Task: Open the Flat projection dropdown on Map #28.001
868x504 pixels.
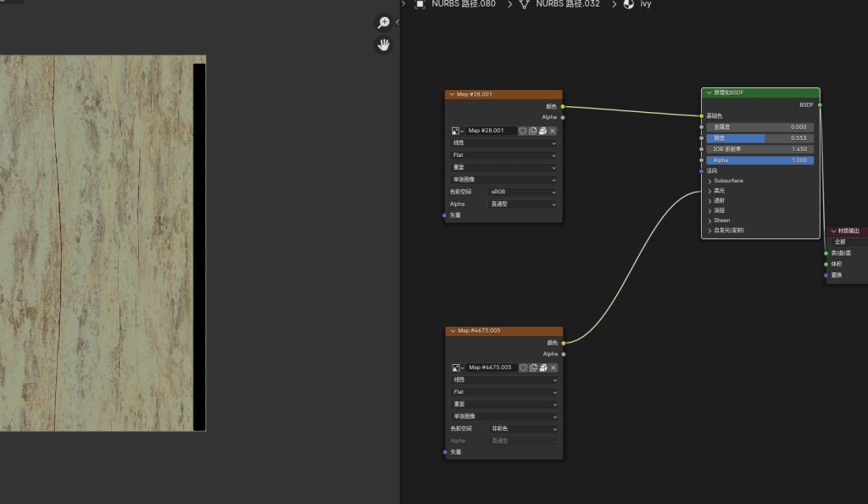Action: point(504,155)
